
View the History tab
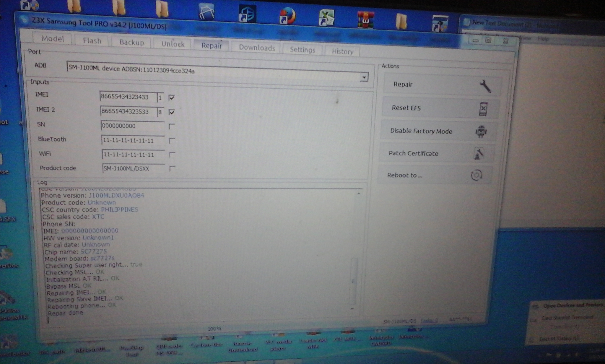[343, 52]
